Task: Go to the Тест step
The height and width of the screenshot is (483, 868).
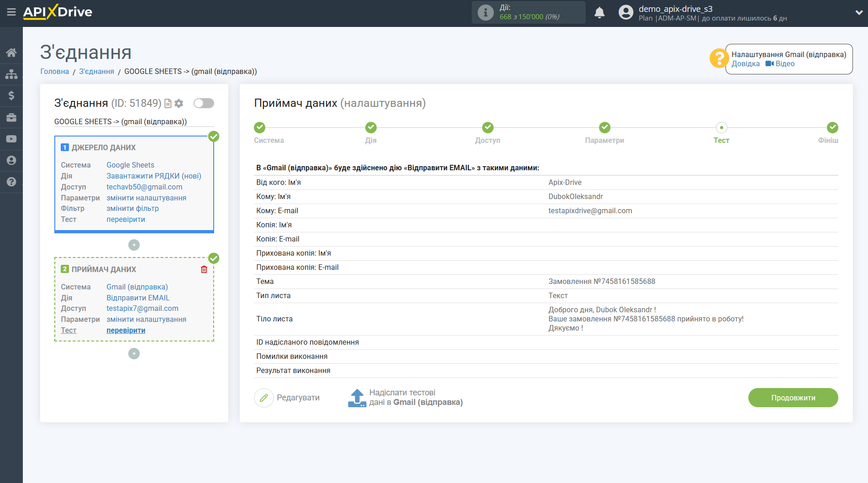Action: tap(721, 128)
